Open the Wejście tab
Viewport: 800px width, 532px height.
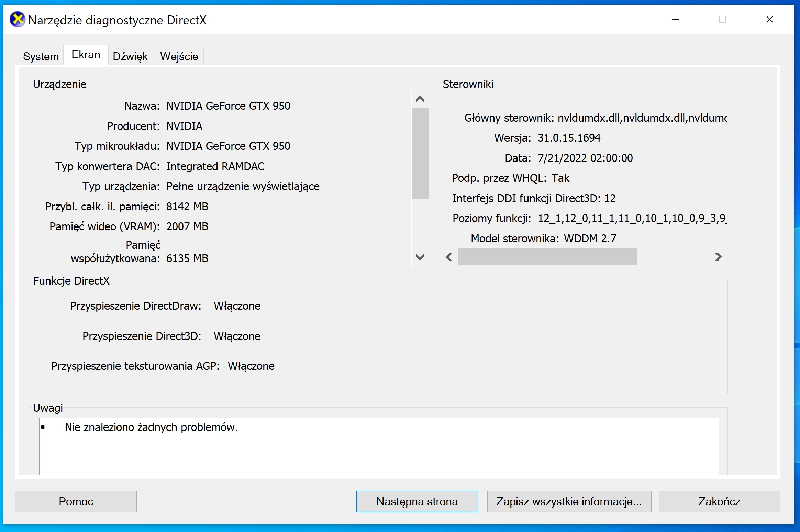point(178,56)
